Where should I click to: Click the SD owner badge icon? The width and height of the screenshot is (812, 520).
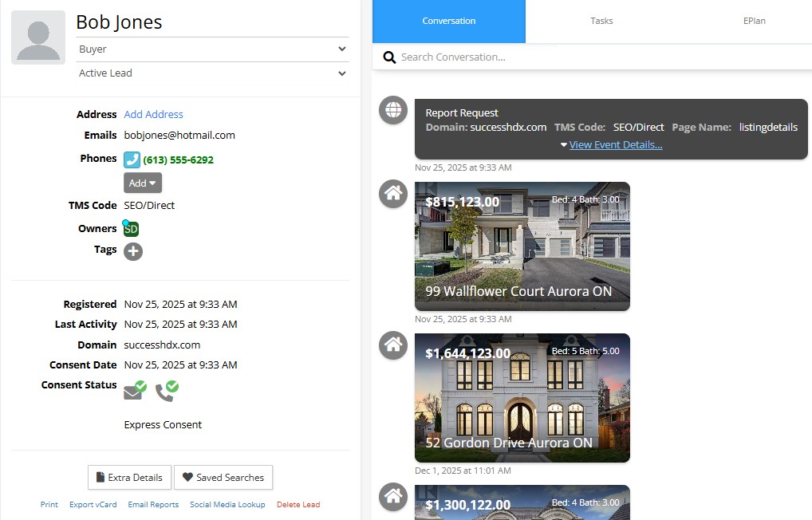click(131, 229)
